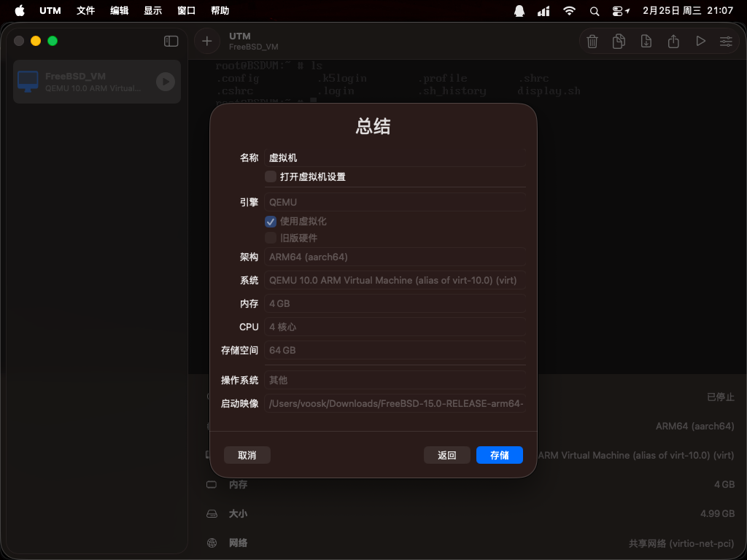
Task: Click the 4.99 GB size value
Action: (718, 514)
